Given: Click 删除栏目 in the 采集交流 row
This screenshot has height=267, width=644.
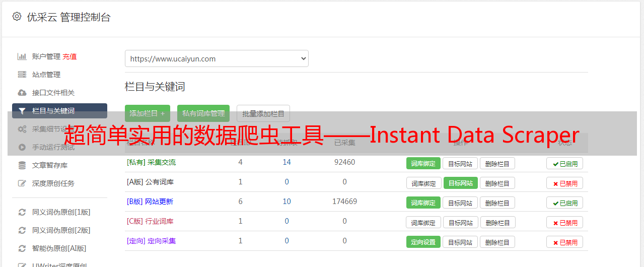Looking at the screenshot, I should click(497, 163).
